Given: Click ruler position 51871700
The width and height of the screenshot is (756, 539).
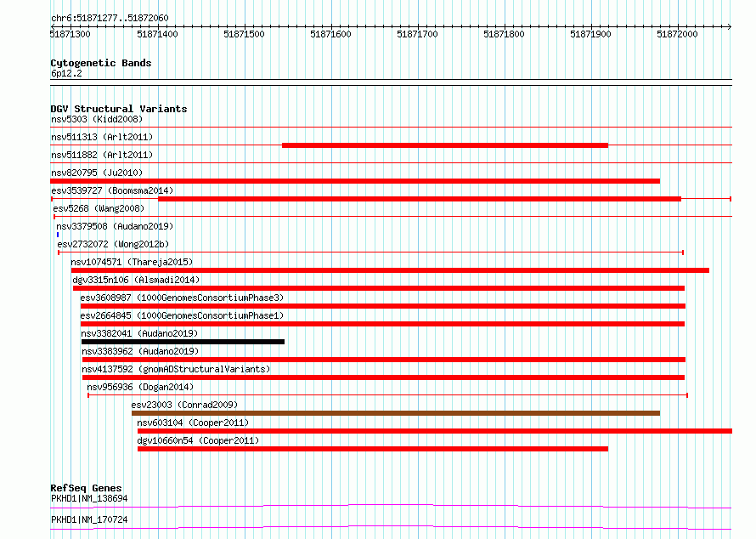Looking at the screenshot, I should tap(418, 34).
